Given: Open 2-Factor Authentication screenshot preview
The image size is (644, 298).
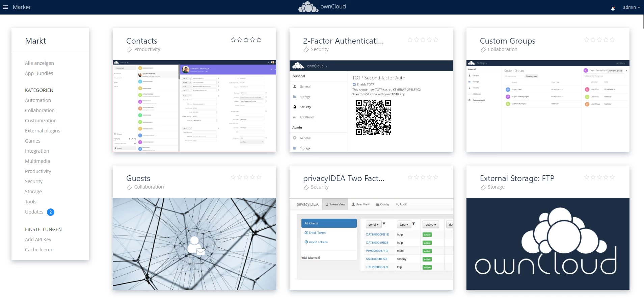Looking at the screenshot, I should pos(371,106).
